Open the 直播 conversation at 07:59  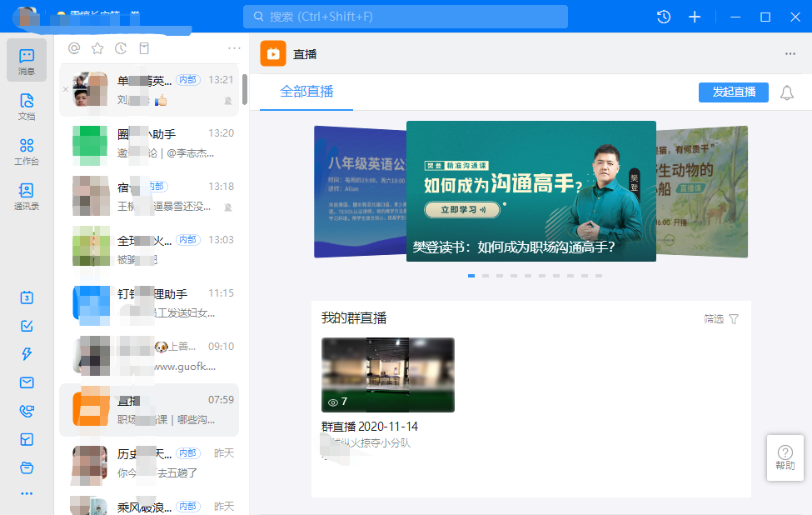pos(149,410)
